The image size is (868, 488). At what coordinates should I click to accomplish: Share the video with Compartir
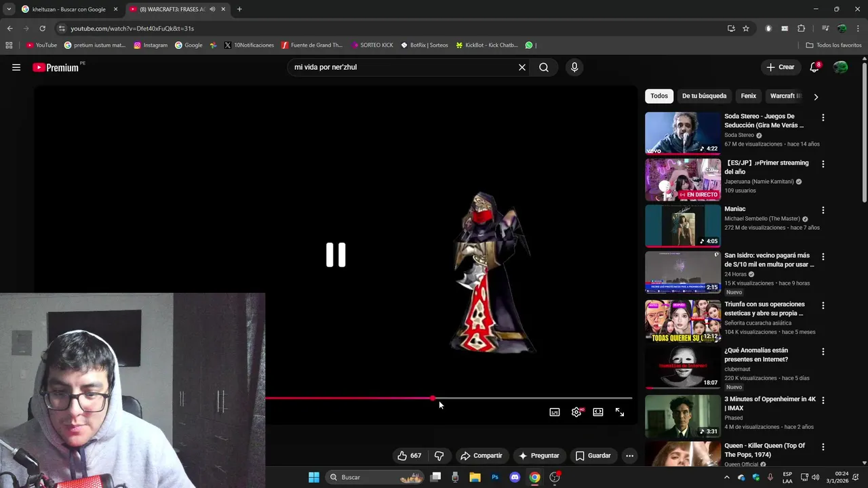click(481, 455)
